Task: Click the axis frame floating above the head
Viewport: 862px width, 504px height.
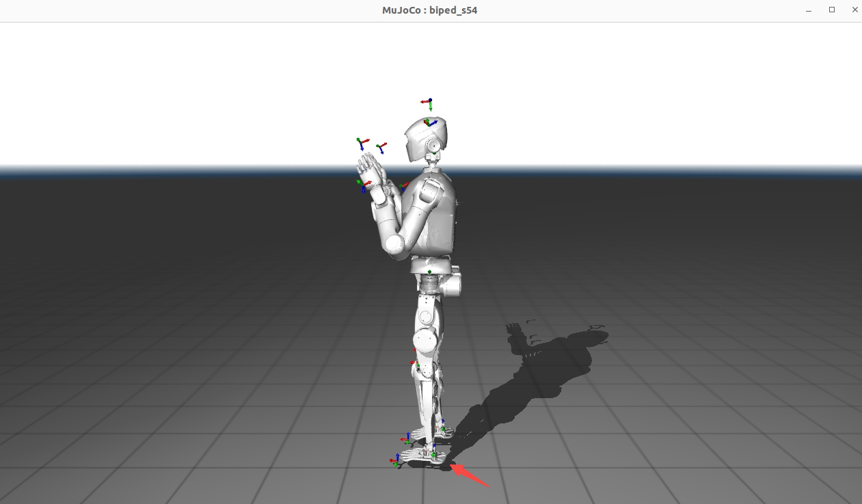Action: 429,102
